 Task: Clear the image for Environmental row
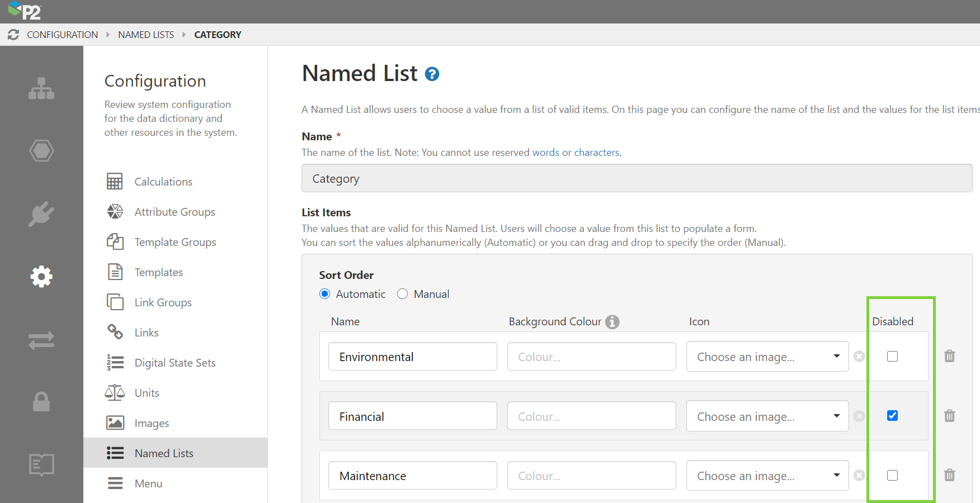coord(859,357)
